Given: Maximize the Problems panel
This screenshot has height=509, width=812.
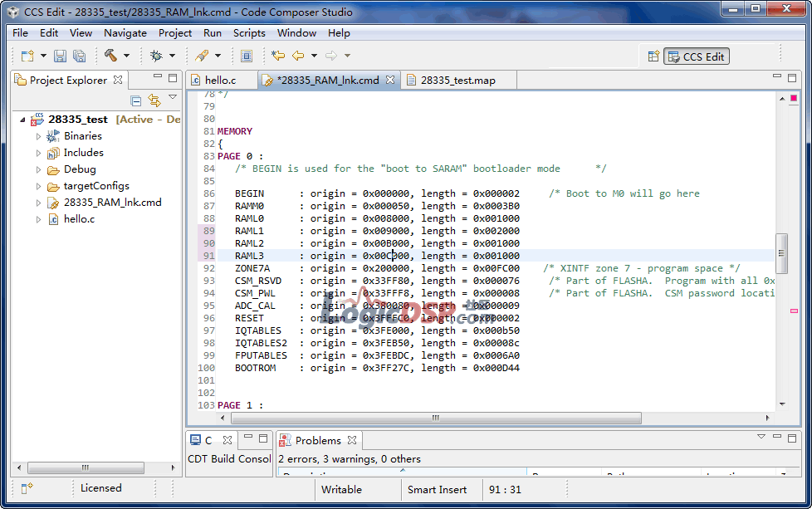Looking at the screenshot, I should [792, 438].
